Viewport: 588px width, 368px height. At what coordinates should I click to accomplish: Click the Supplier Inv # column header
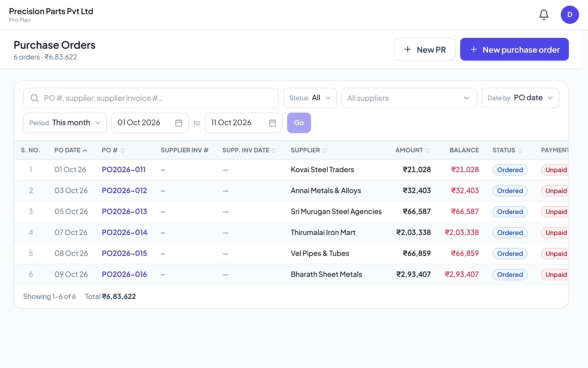pos(185,150)
